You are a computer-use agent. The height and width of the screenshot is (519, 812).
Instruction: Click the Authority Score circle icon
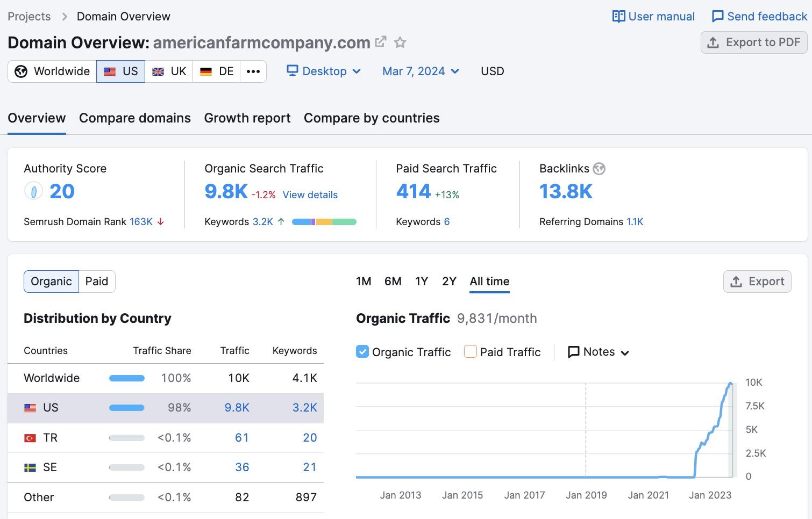click(33, 191)
